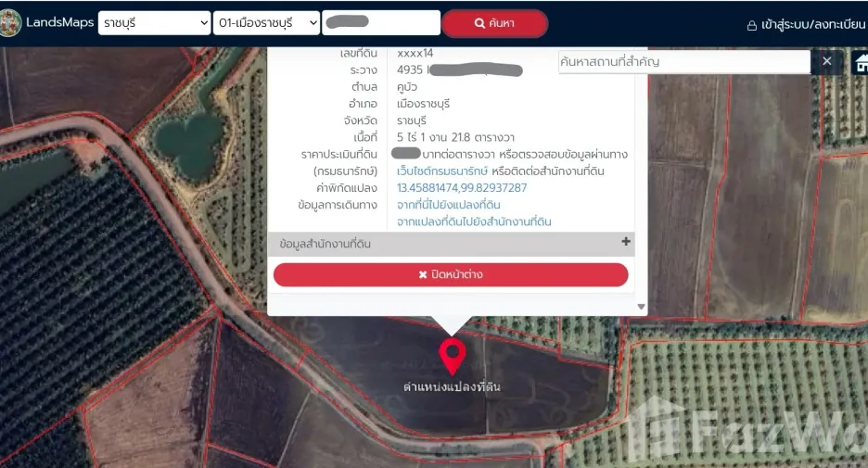This screenshot has height=468, width=868.
Task: Open the 01-เมืองราชบุรี district dropdown
Action: tap(266, 23)
